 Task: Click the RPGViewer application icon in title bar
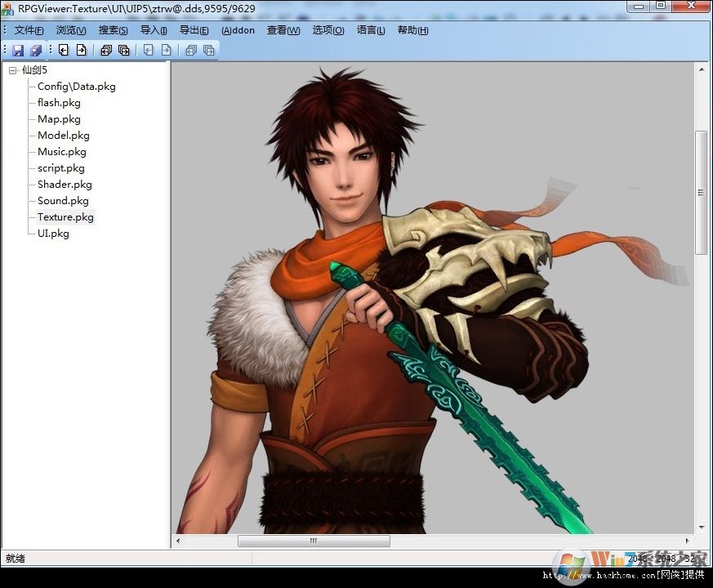click(7, 7)
